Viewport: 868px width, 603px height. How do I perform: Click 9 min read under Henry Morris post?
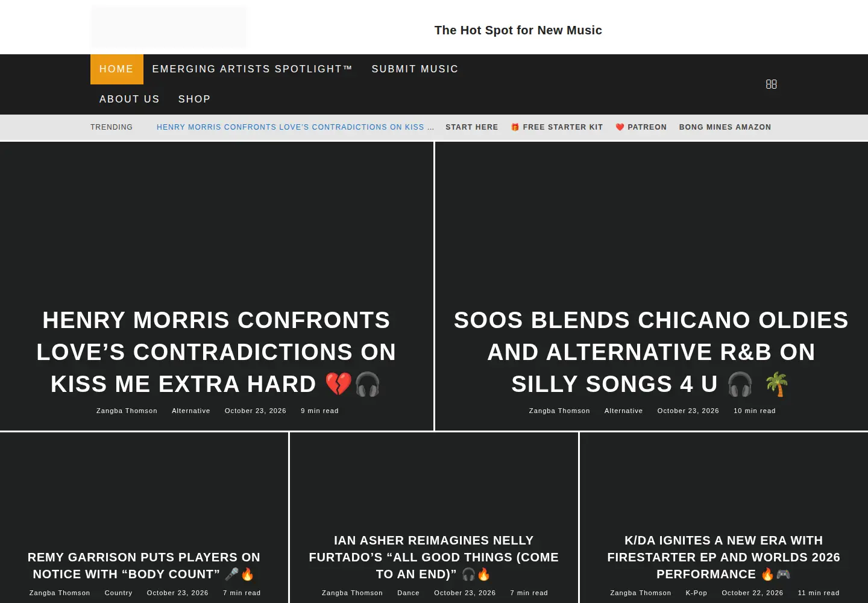(319, 411)
